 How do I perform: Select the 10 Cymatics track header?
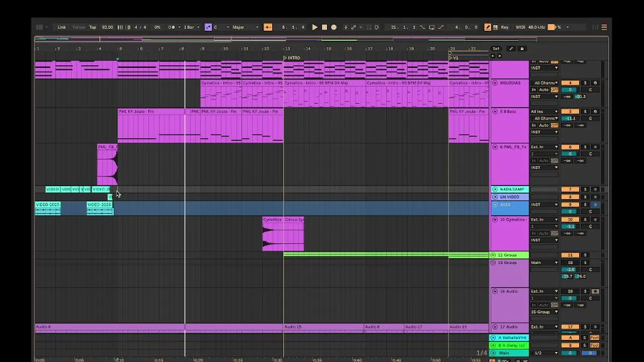click(509, 233)
